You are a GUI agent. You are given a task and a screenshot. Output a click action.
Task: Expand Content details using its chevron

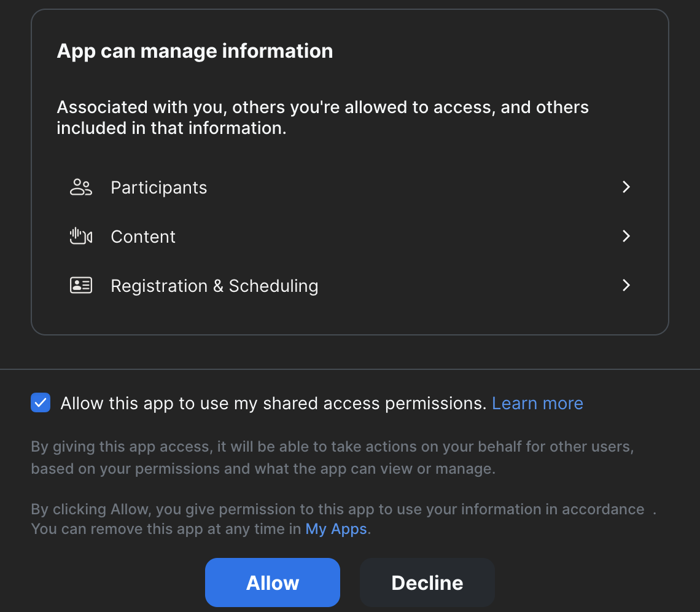click(x=626, y=236)
